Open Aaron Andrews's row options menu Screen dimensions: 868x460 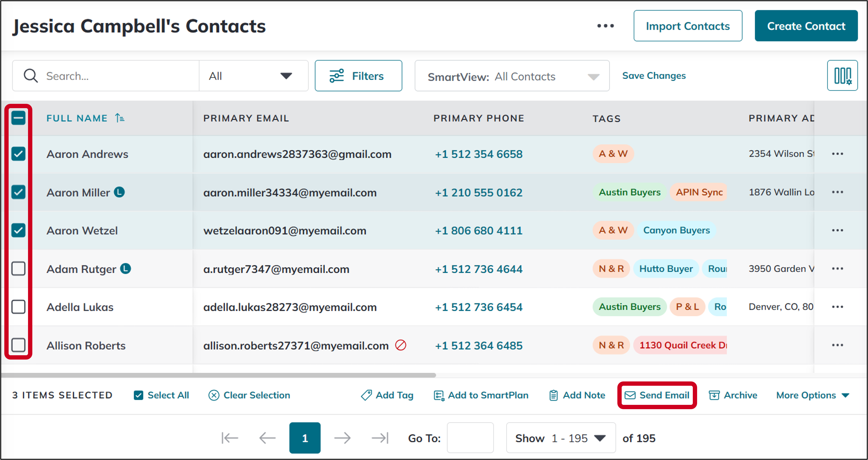click(x=838, y=154)
